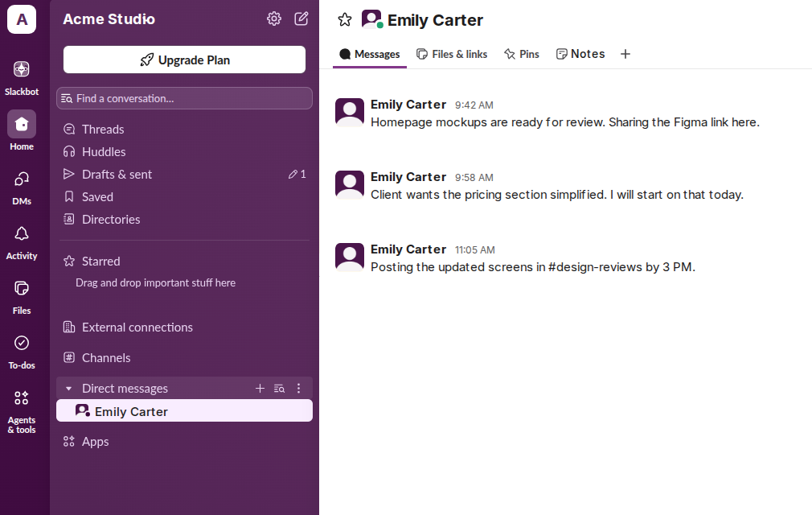This screenshot has height=515, width=812.
Task: Star the Emily Carter conversation
Action: [x=344, y=20]
